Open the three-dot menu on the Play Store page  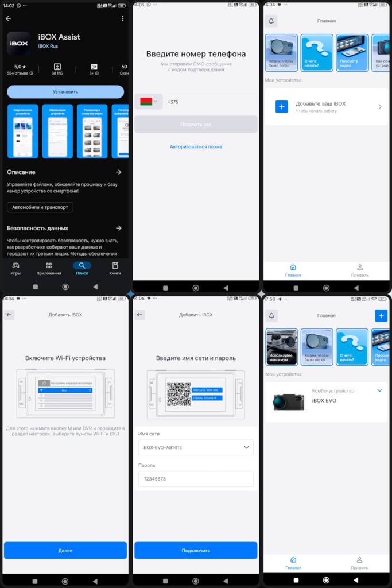pyautogui.click(x=123, y=18)
